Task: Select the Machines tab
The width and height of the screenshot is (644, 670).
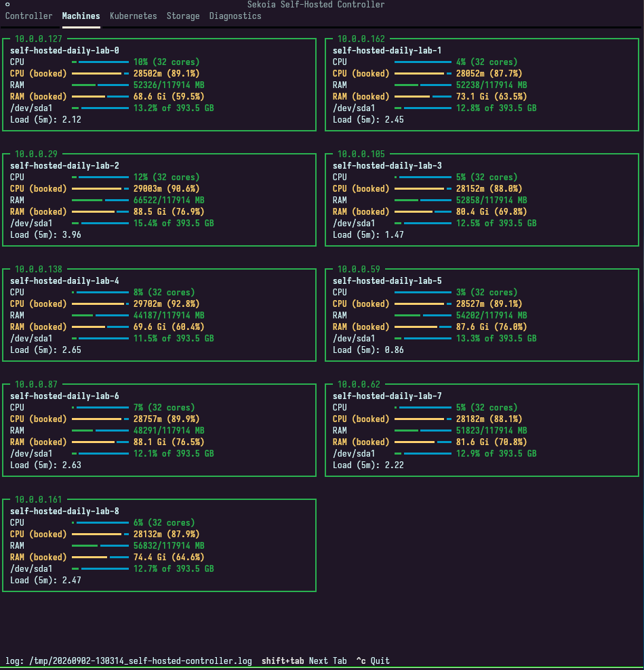Action: [81, 16]
